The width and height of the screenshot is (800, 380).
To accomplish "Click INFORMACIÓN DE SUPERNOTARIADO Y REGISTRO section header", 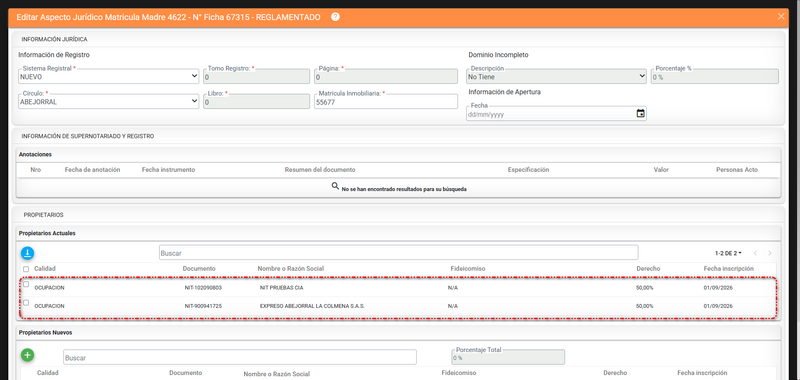I will (x=88, y=136).
